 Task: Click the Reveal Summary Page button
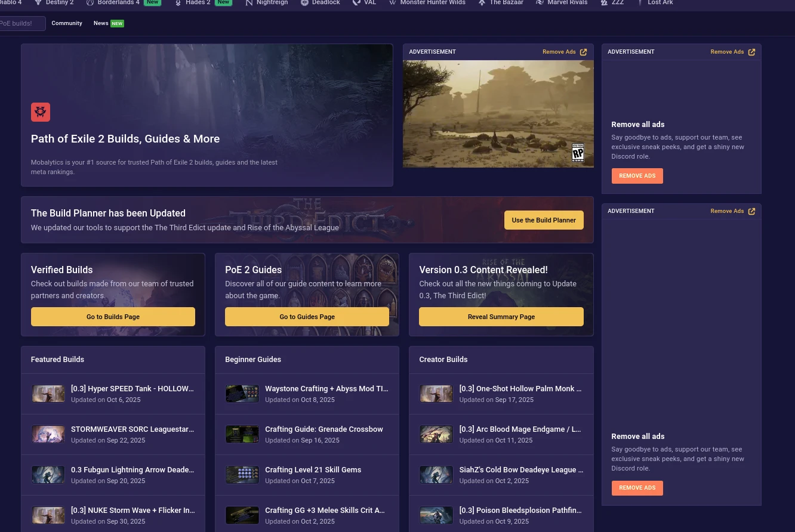[x=501, y=317]
